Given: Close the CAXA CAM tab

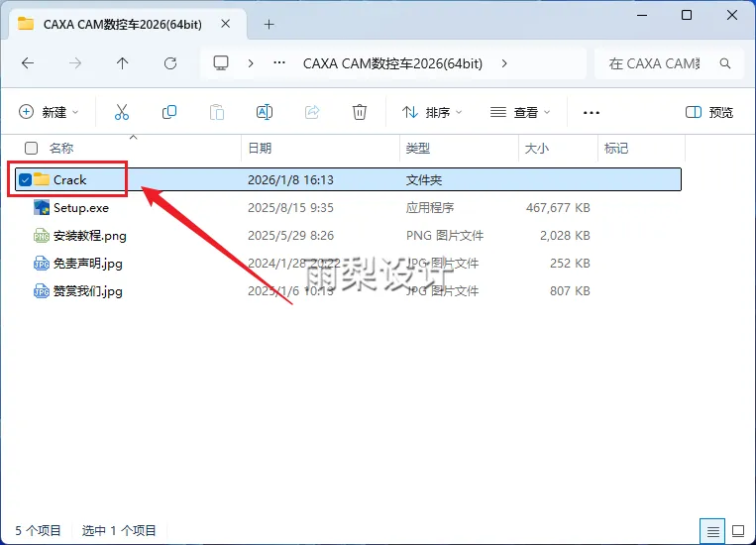Looking at the screenshot, I should [x=225, y=24].
